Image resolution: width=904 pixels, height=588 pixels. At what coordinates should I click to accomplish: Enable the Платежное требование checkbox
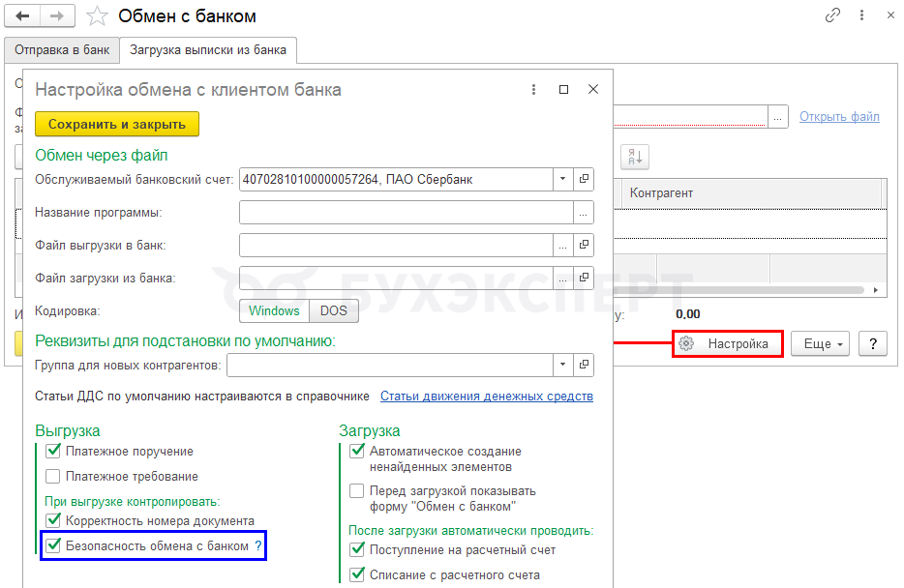click(x=53, y=476)
